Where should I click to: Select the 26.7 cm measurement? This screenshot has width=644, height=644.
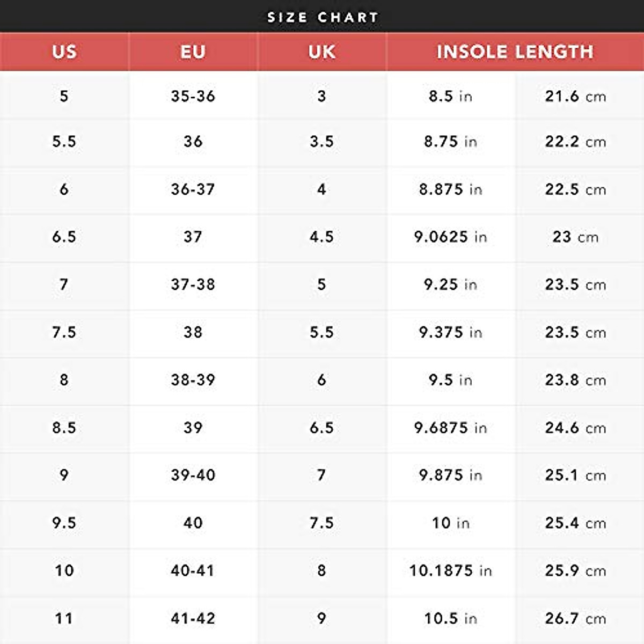(x=575, y=618)
